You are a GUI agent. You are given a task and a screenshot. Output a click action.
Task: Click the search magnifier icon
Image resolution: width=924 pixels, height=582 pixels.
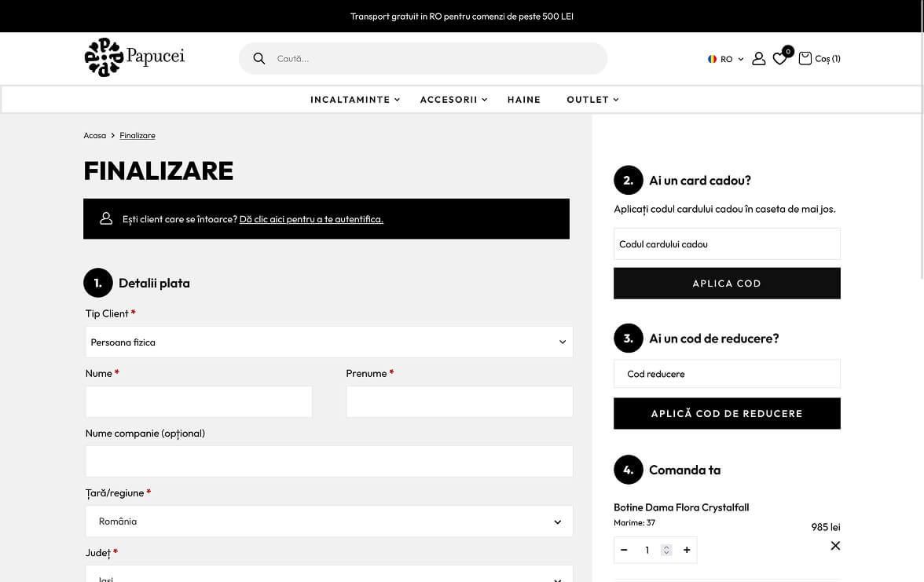point(259,59)
